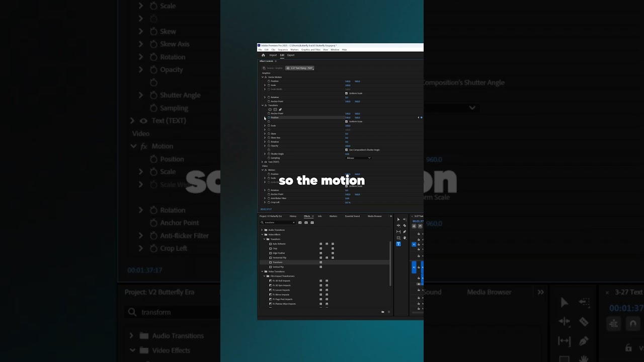Select the Horizontal Flip effect
Screen dimensions: 644x362
tap(279, 257)
